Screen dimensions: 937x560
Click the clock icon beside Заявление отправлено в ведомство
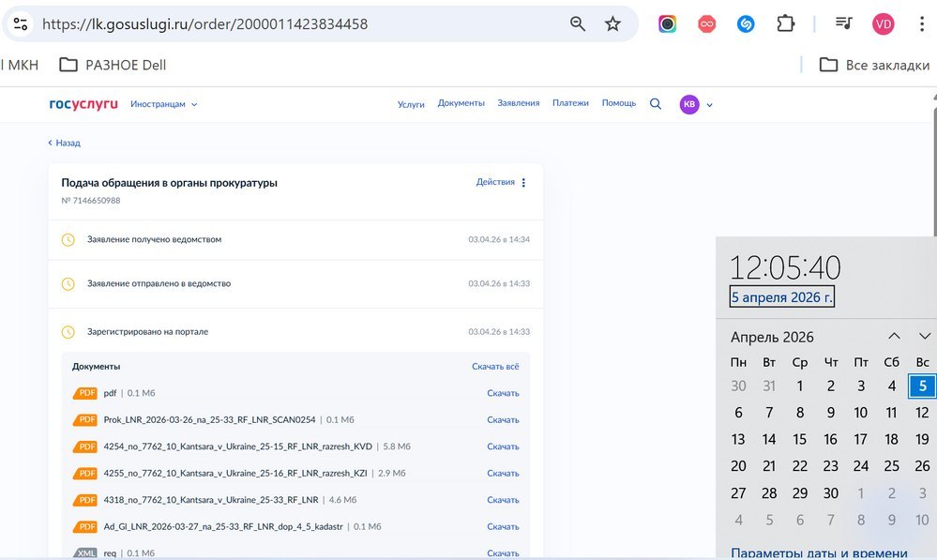click(x=68, y=284)
